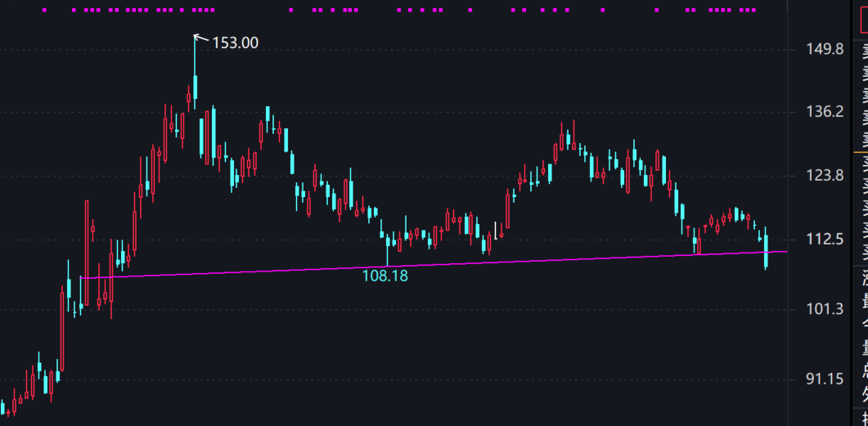Click the peak candlestick under the 153.00 marker
The height and width of the screenshot is (426, 868).
pos(195,72)
